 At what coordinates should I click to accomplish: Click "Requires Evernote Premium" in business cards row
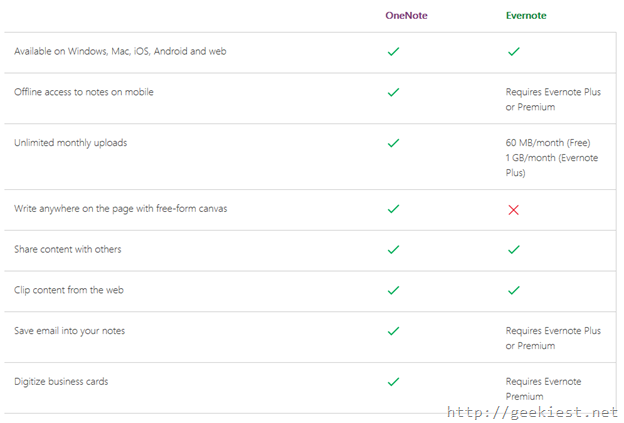(x=543, y=389)
